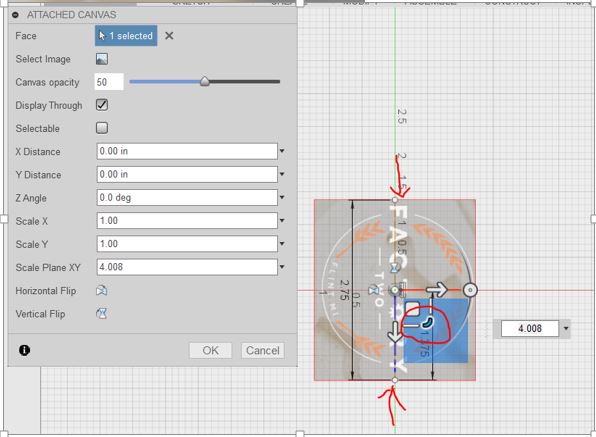This screenshot has height=437, width=596.
Task: Open the floating 4.008 field dropdown arrow
Action: pyautogui.click(x=566, y=328)
